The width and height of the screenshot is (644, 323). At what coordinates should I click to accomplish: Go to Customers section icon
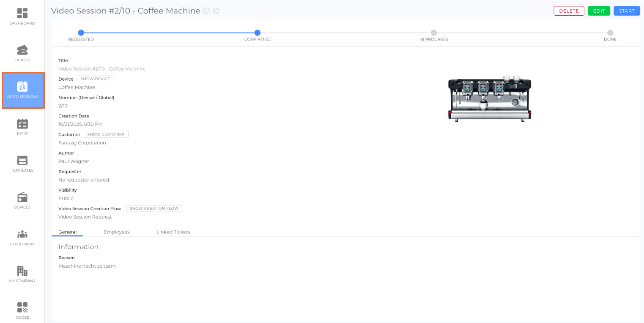pyautogui.click(x=22, y=234)
